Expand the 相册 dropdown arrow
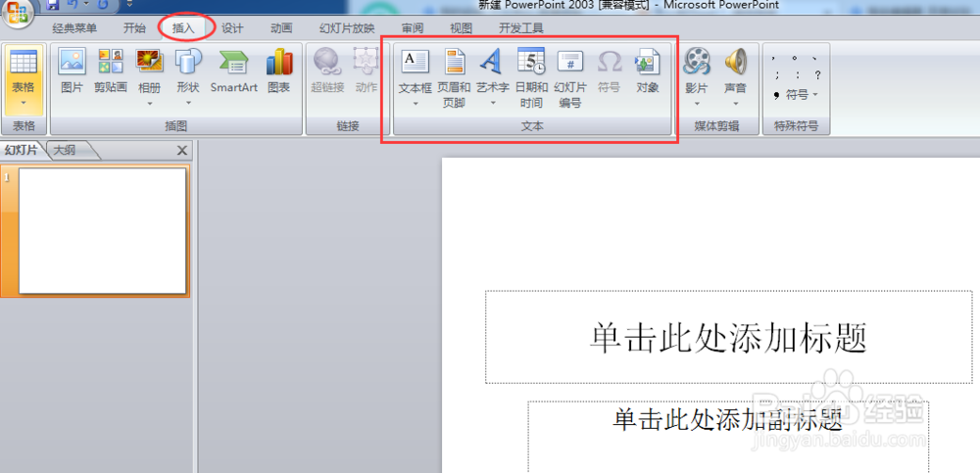The width and height of the screenshot is (980, 473). coord(149,104)
